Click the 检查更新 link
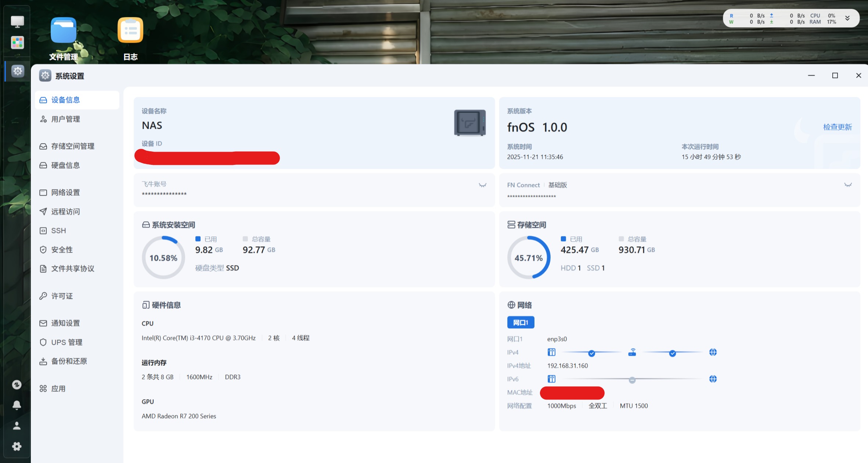Image resolution: width=868 pixels, height=463 pixels. [x=837, y=127]
